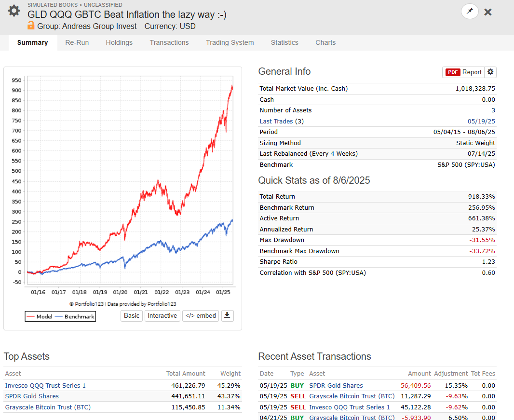Open SPDR Gold Shares in the 05/19/25 BUY transaction
This screenshot has width=514, height=420.
(336, 386)
